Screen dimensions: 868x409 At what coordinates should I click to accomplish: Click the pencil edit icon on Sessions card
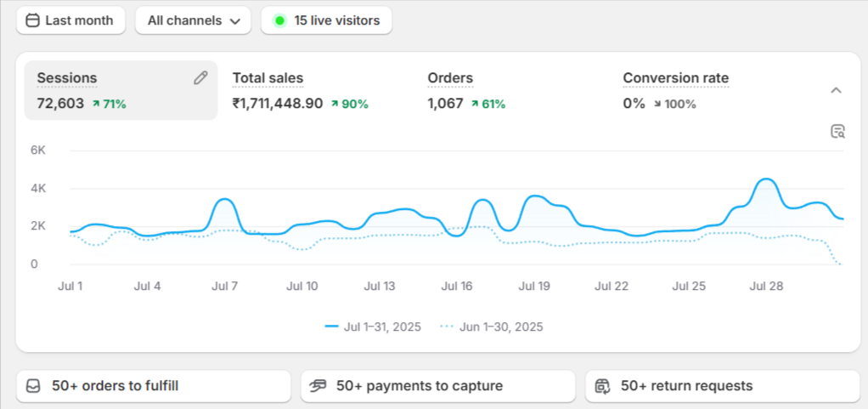[200, 78]
